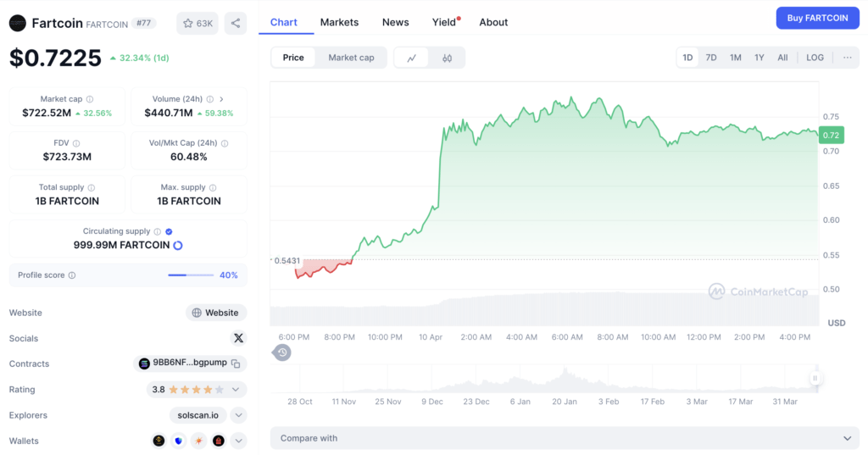Open the Markets tab

(x=339, y=22)
